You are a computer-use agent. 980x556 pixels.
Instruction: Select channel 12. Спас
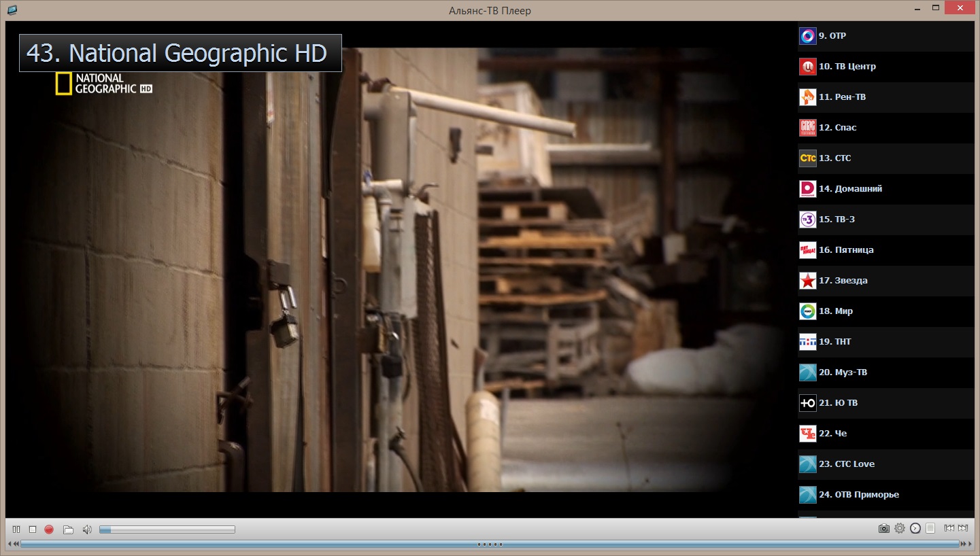click(886, 128)
